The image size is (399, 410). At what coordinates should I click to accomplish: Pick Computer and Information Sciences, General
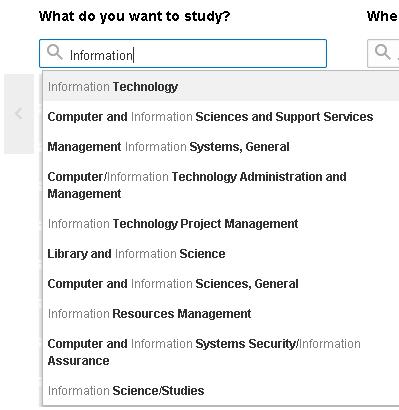(221, 284)
